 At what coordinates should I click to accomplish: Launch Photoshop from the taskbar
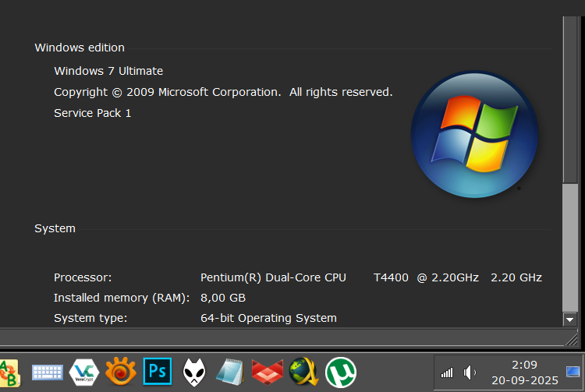158,372
